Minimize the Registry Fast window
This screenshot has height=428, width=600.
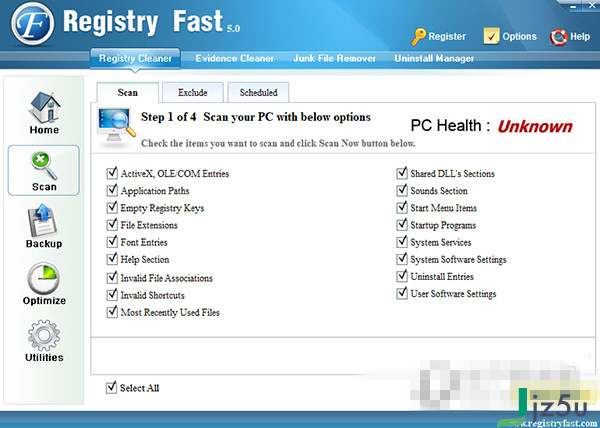tap(573, 5)
